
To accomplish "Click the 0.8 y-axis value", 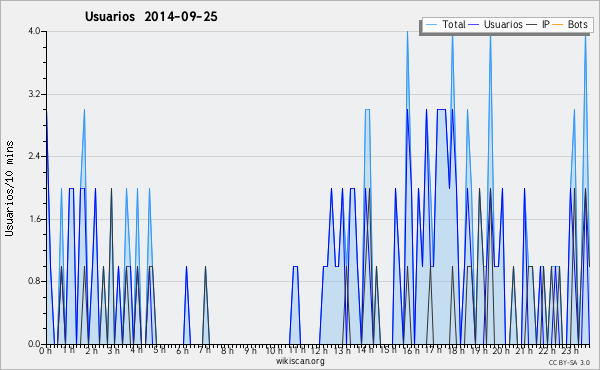I will coord(34,281).
